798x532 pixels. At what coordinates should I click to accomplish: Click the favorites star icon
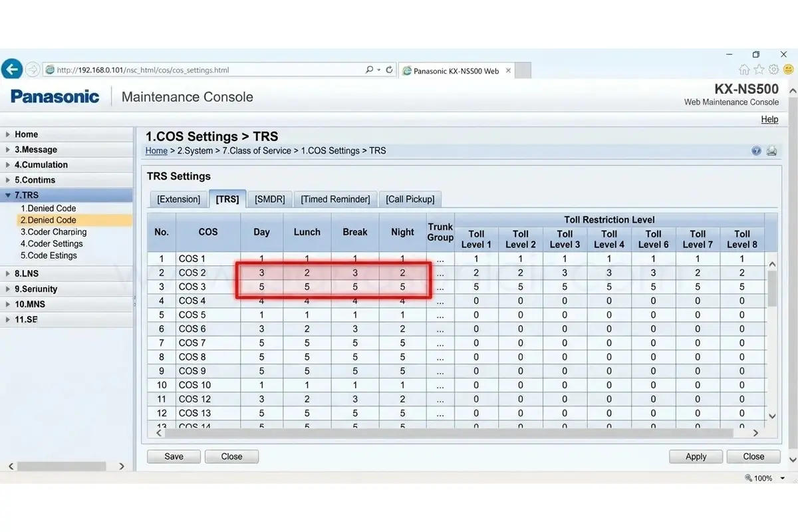click(759, 70)
